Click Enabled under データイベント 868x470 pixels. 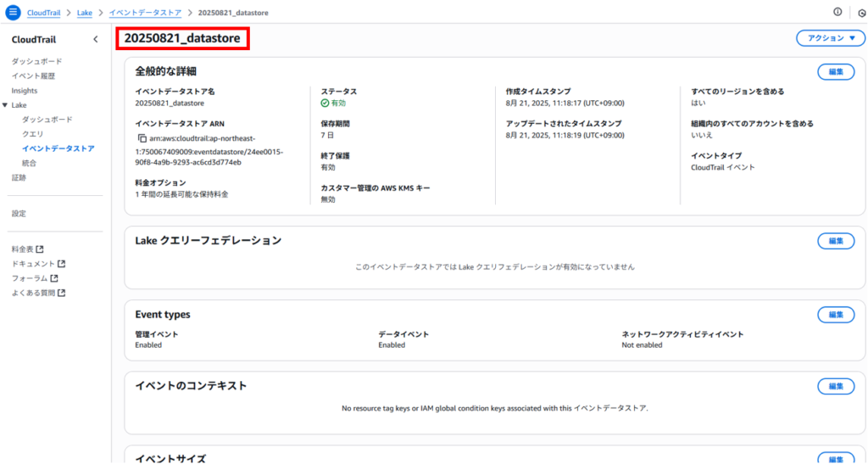click(392, 344)
